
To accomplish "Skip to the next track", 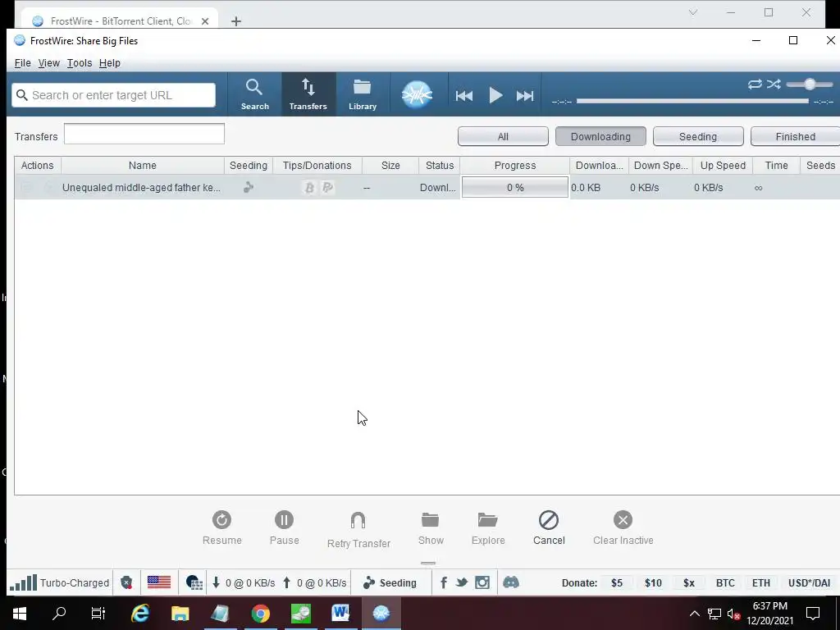I will tap(525, 96).
